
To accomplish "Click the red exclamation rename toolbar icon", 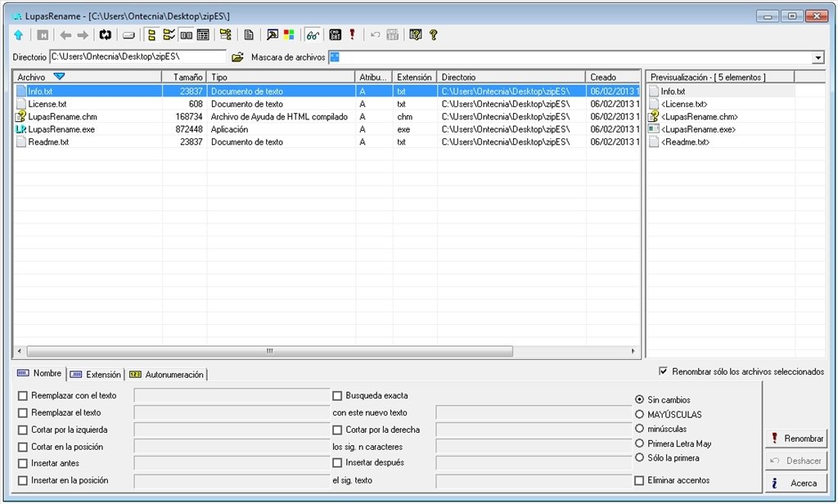I will click(352, 34).
